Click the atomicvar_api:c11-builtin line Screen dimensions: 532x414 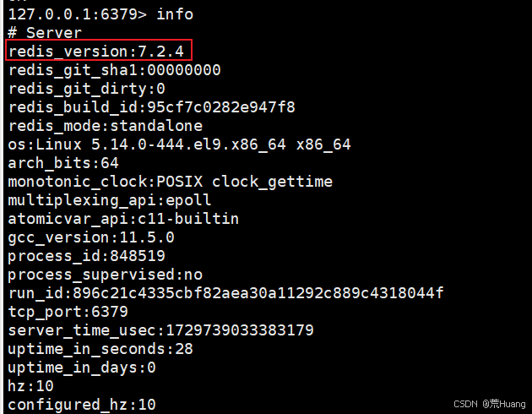(x=123, y=219)
